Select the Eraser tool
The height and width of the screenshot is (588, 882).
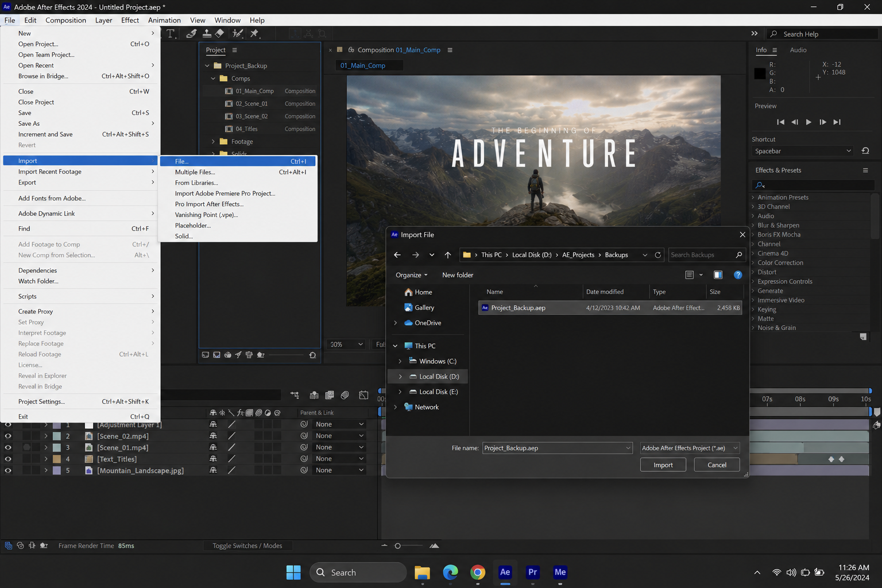(x=220, y=34)
